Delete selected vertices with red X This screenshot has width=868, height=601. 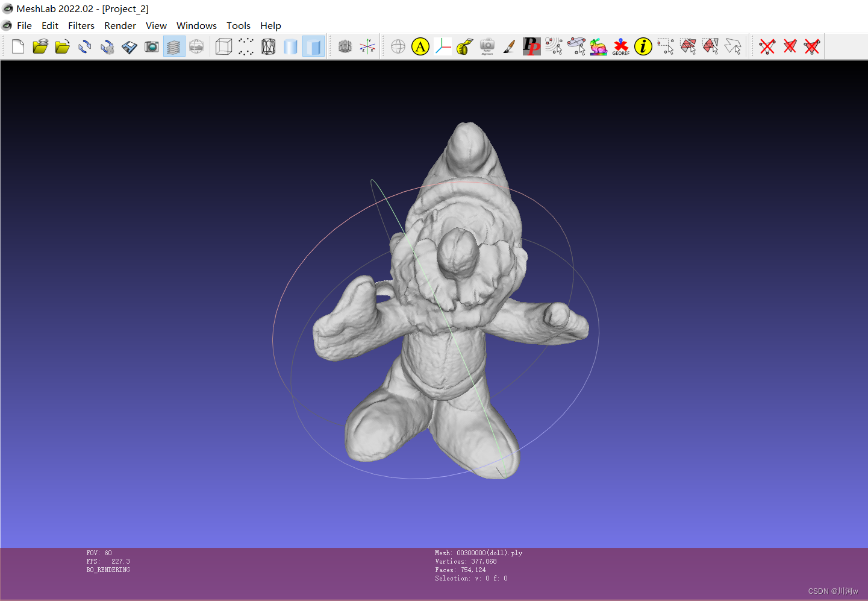pos(767,46)
